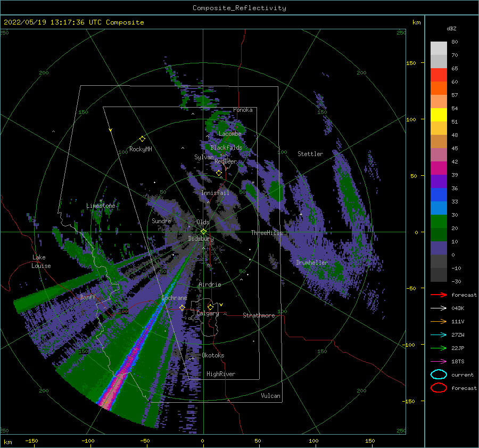
Task: Click the dBZ legend header
Action: [451, 28]
